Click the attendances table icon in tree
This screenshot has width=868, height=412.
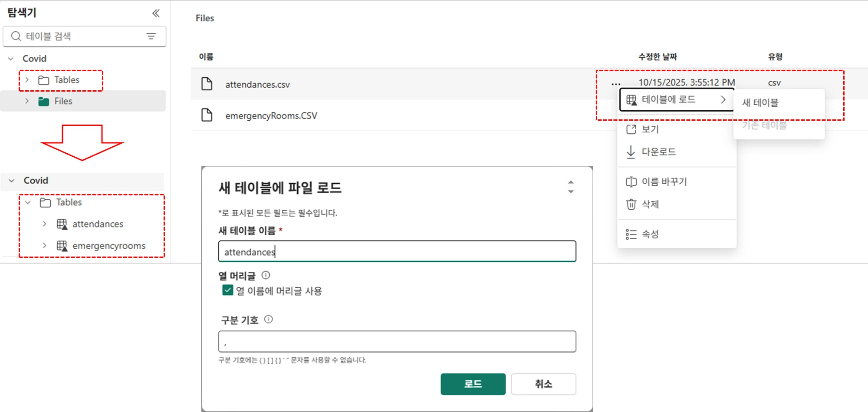coord(62,224)
